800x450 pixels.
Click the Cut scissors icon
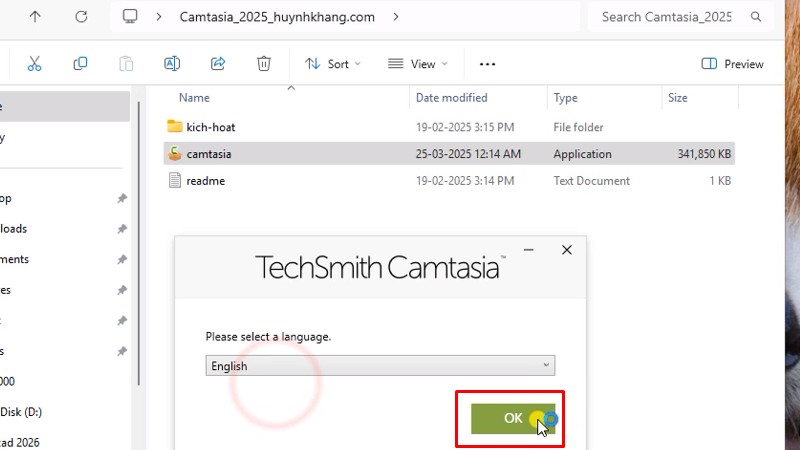pyautogui.click(x=34, y=64)
